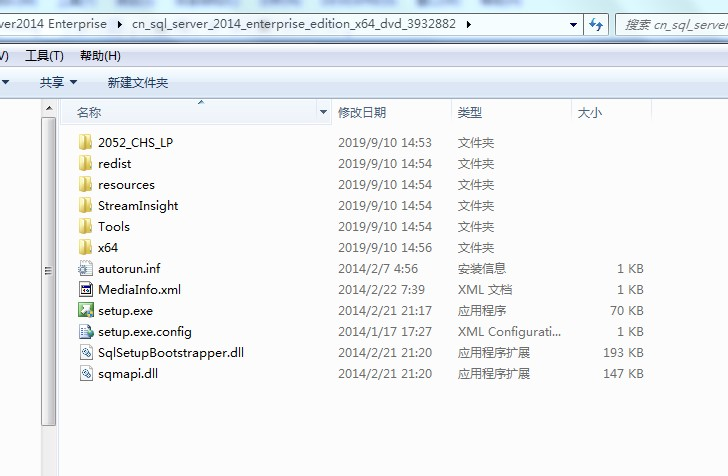Open the 帮助(H) menu
The width and height of the screenshot is (728, 476).
click(x=100, y=56)
